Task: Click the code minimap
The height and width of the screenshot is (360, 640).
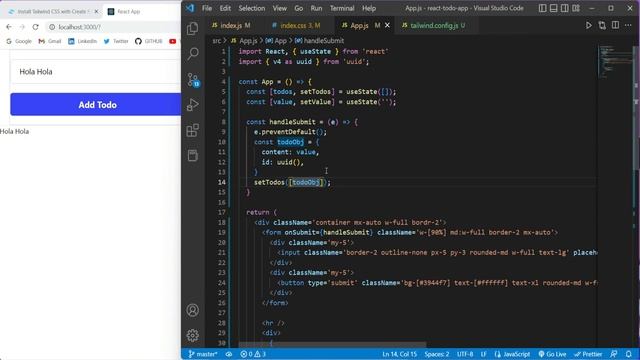Action: coord(616,63)
